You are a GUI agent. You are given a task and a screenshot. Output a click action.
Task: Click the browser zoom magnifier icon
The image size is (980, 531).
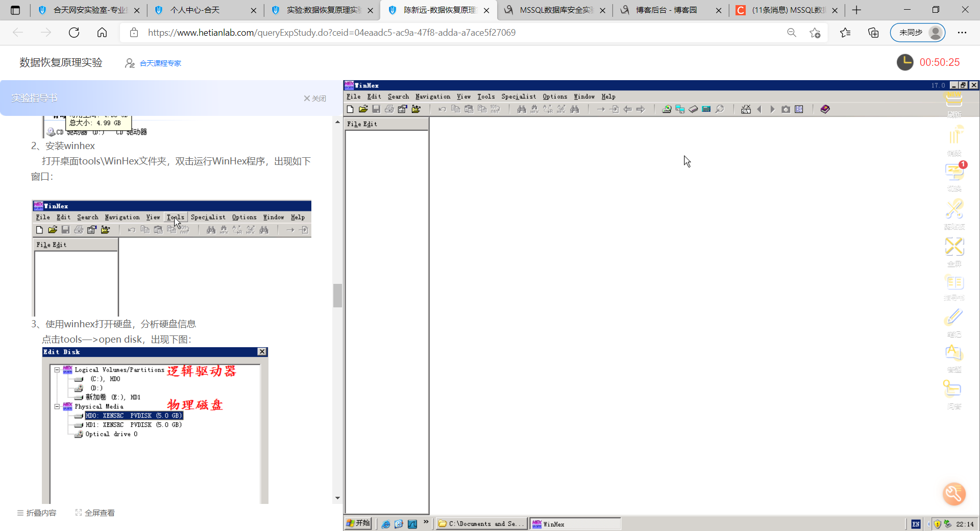pos(792,33)
